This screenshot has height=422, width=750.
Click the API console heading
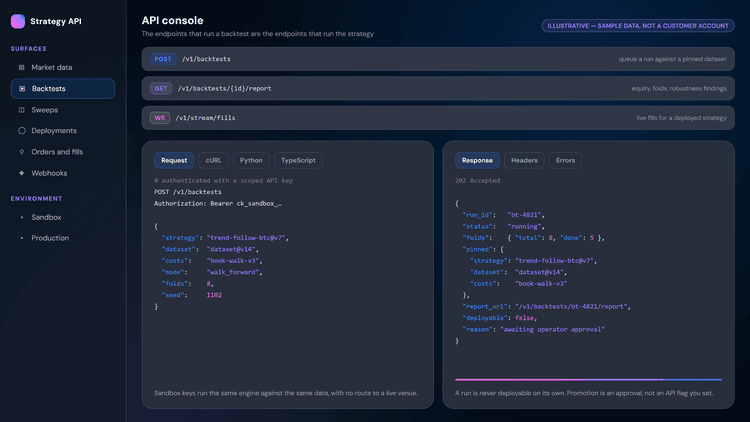173,21
